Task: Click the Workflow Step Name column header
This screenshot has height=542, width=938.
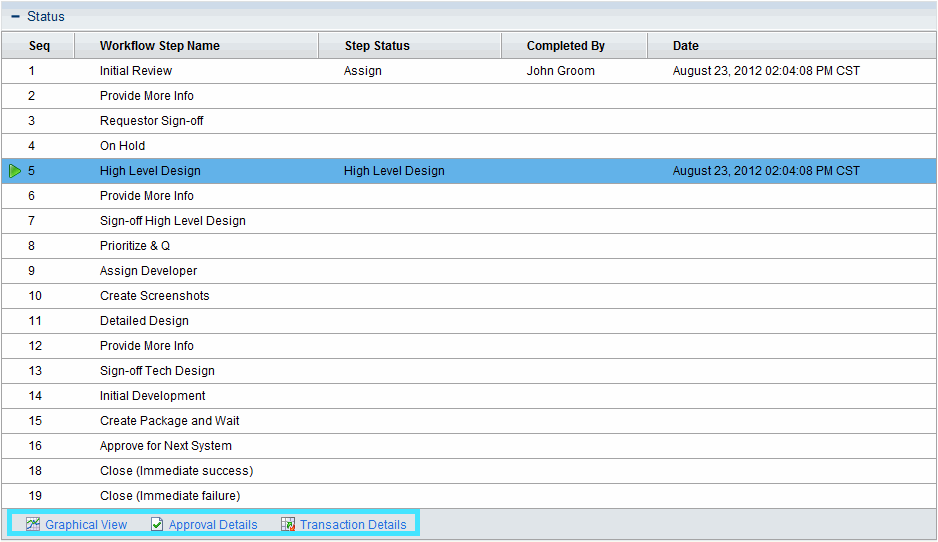Action: pyautogui.click(x=160, y=46)
